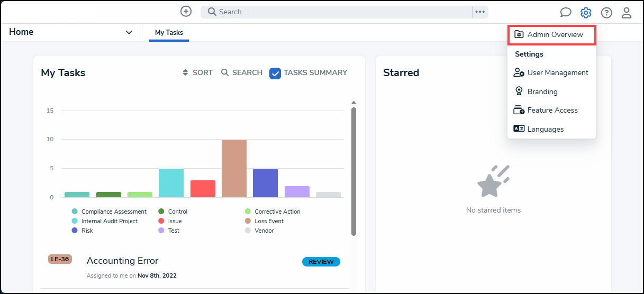Click the search bar ellipsis options icon
Image resolution: width=644 pixels, height=294 pixels.
[480, 12]
